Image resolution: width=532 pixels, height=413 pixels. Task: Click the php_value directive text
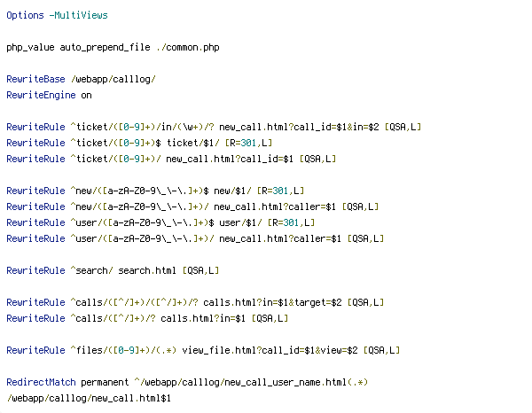click(30, 48)
